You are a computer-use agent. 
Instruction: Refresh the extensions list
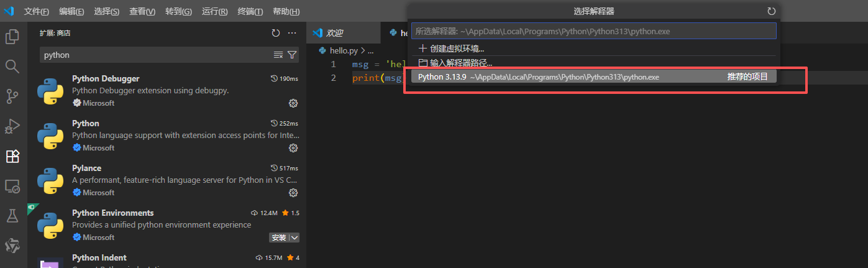tap(276, 33)
